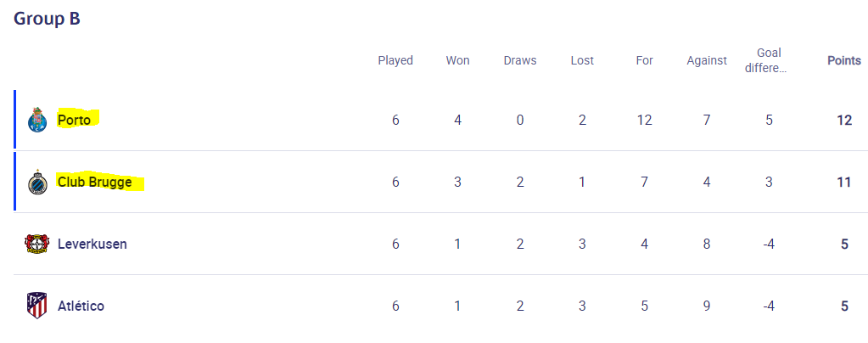Click the Points column header

[844, 60]
